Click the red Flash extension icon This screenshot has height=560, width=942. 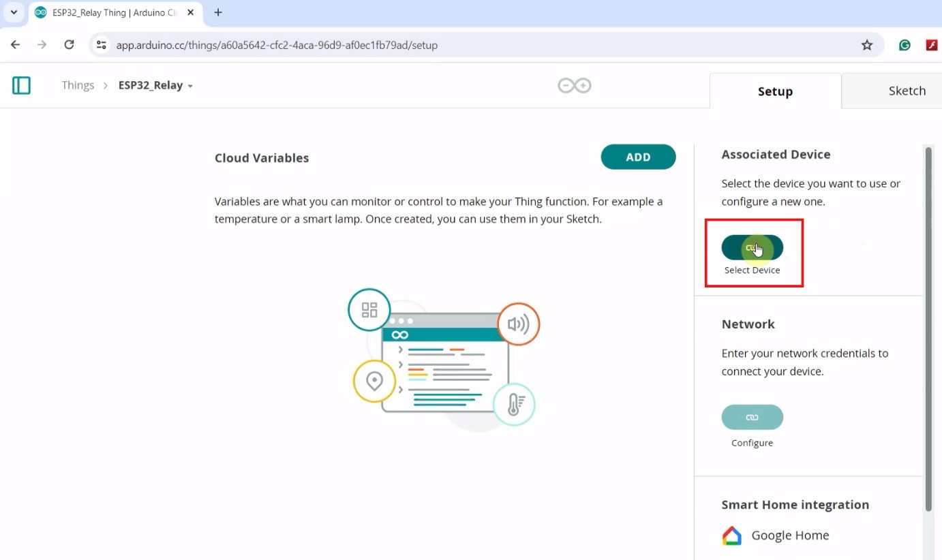click(931, 45)
